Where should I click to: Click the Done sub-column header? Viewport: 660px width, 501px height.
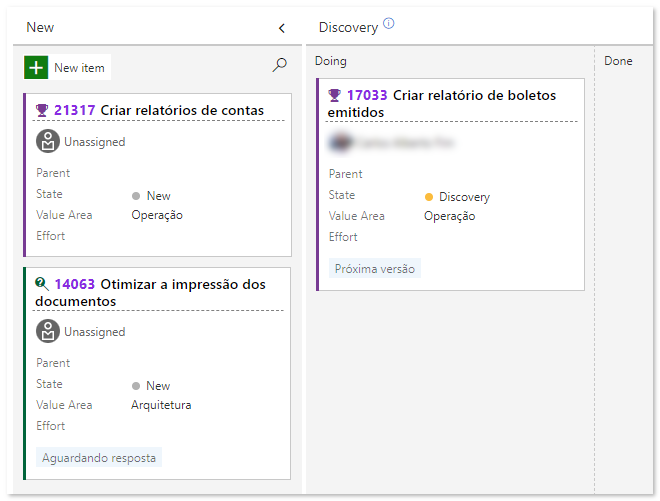[618, 61]
